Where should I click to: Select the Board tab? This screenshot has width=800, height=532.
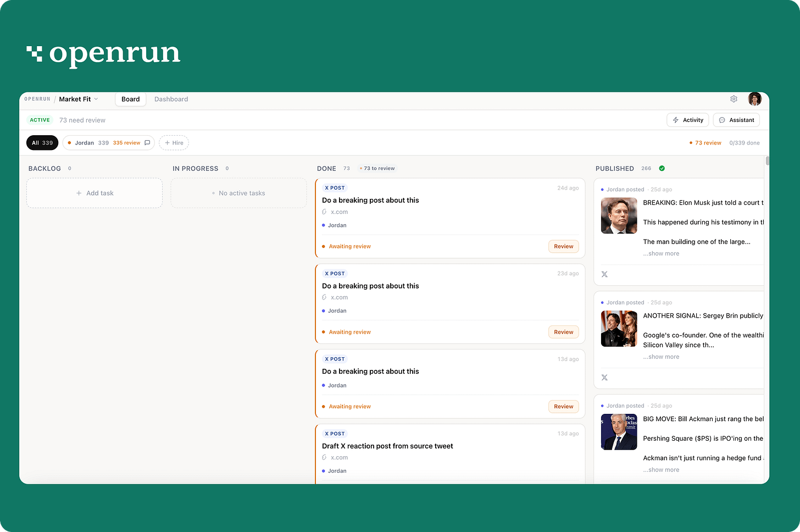click(130, 99)
